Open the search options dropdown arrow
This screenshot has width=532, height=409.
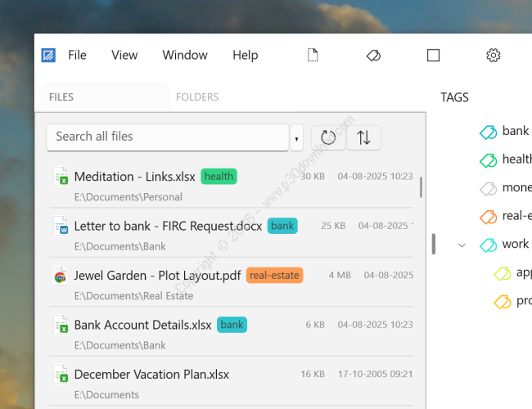(296, 138)
